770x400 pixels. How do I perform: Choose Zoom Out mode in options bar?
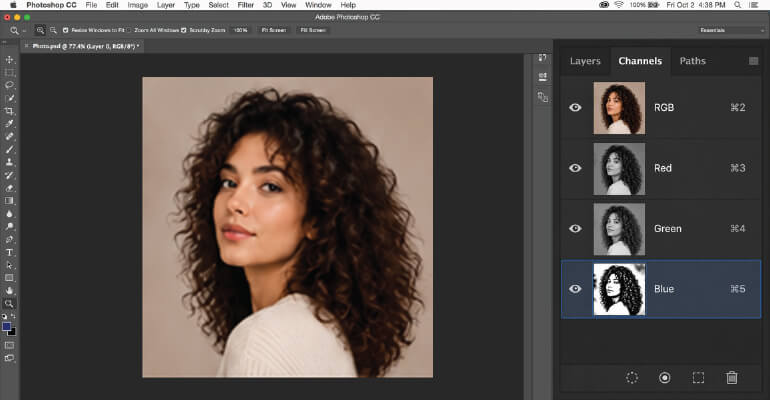pos(53,30)
